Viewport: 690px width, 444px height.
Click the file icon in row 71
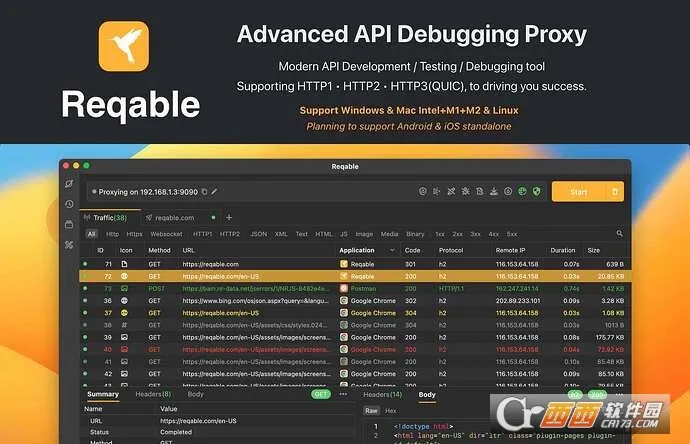point(125,264)
